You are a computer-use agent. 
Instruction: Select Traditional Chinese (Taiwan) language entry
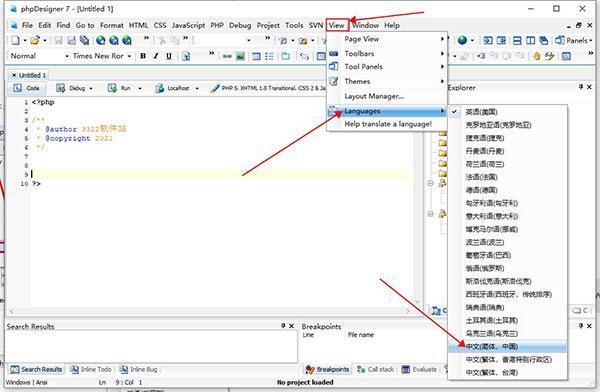click(x=507, y=373)
